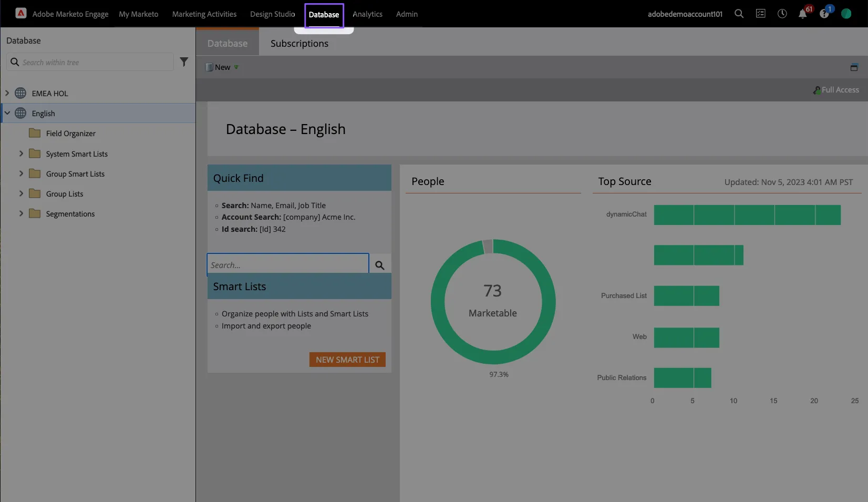Expand the Group Lists folder chevron
The image size is (868, 502).
click(x=21, y=193)
